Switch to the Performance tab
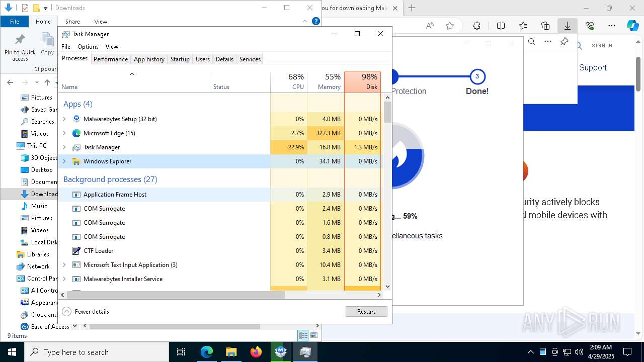Image resolution: width=644 pixels, height=362 pixels. (111, 59)
